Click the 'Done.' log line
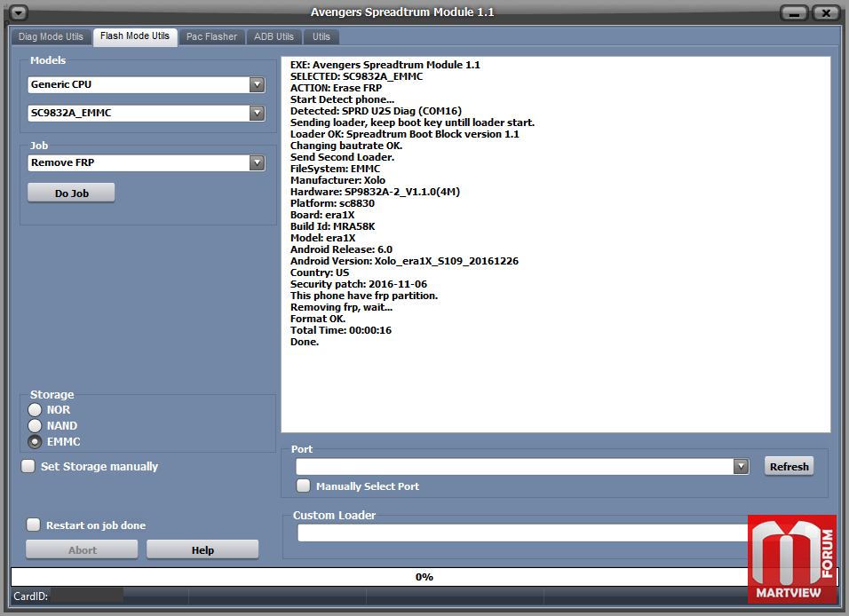The image size is (849, 616). coord(305,342)
